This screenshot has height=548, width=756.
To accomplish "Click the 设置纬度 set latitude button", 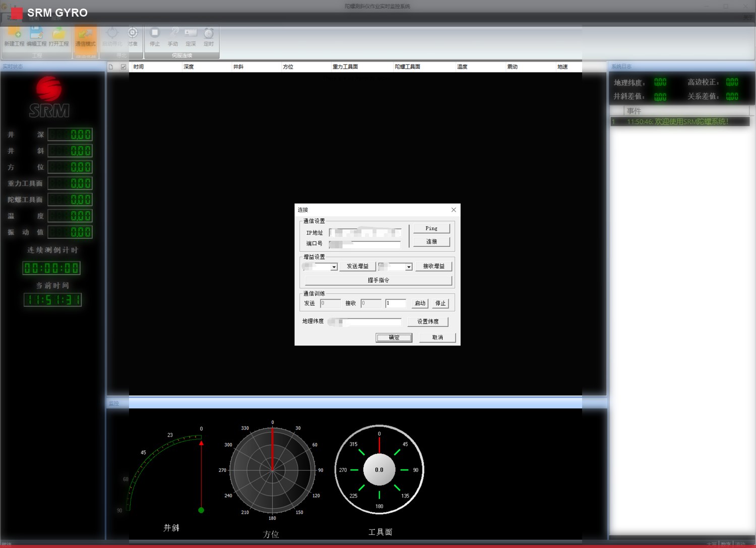I will point(428,321).
